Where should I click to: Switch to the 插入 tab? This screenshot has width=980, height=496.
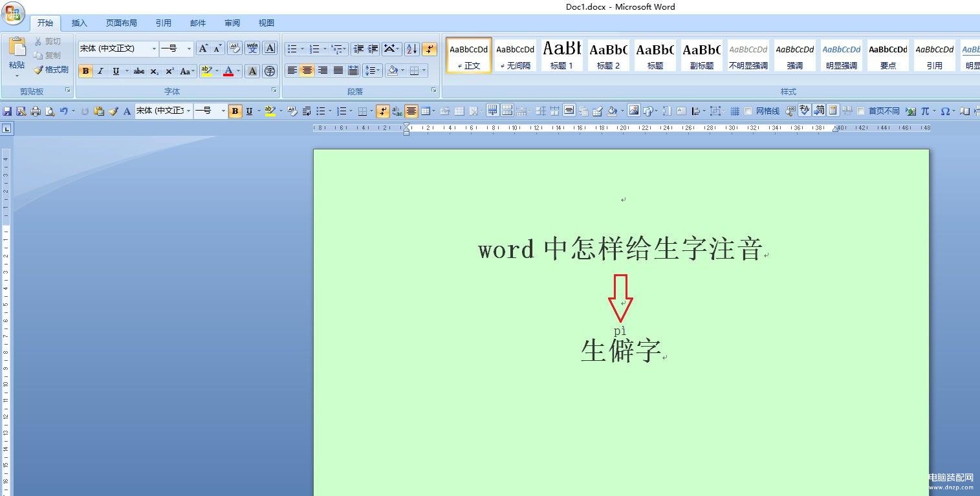point(79,23)
